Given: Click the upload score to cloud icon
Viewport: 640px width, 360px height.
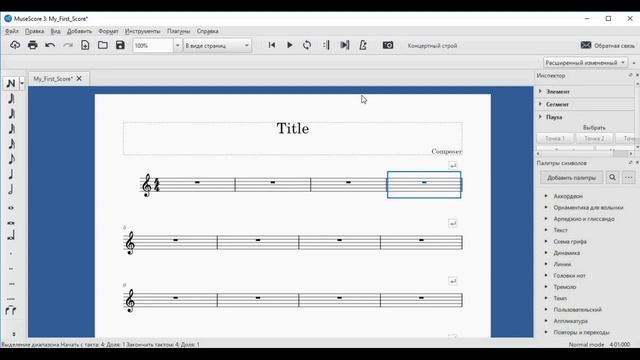Looking at the screenshot, I should pos(15,45).
